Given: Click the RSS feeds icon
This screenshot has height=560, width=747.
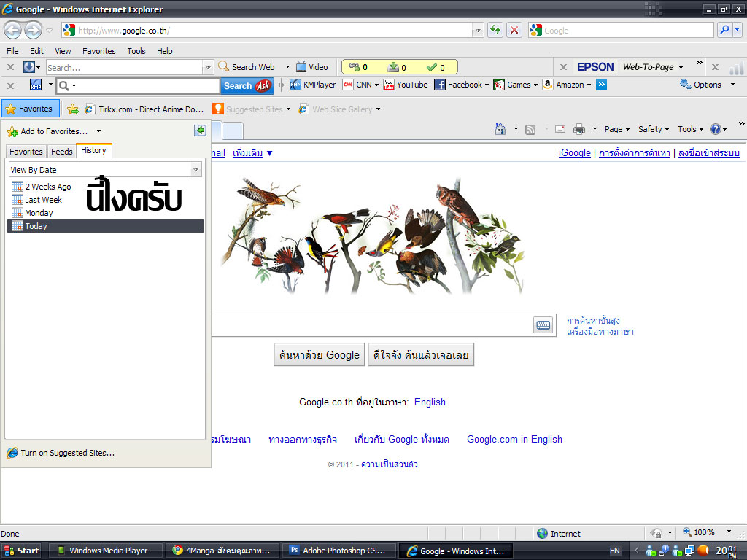Looking at the screenshot, I should coord(530,130).
